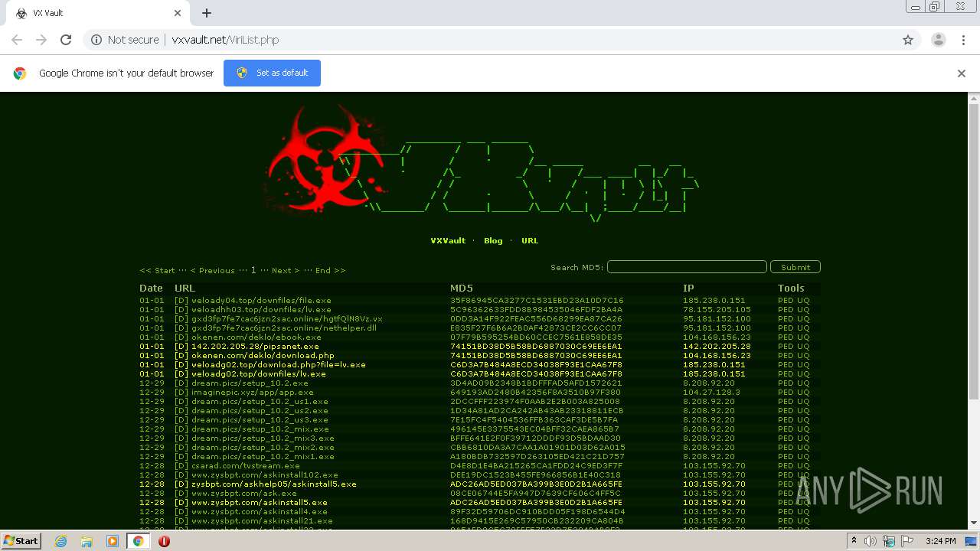Jump to the << Start page link

point(157,270)
